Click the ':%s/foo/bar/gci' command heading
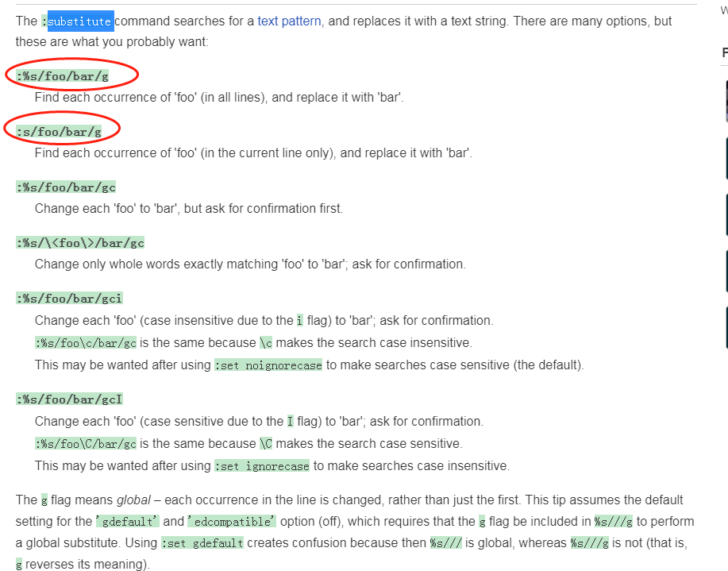Screen dimensions: 728x571 (69, 299)
